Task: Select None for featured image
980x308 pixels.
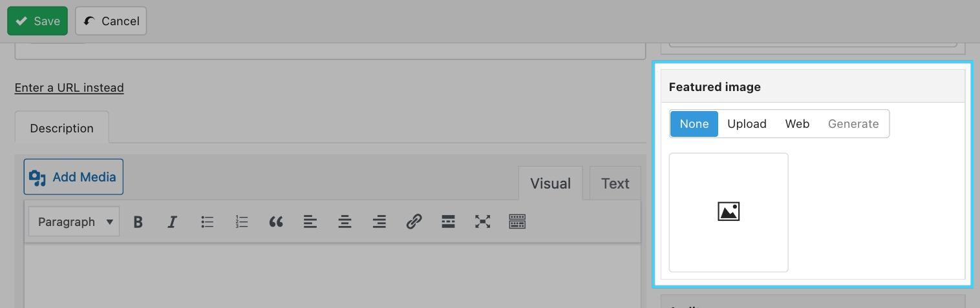Action: tap(694, 124)
